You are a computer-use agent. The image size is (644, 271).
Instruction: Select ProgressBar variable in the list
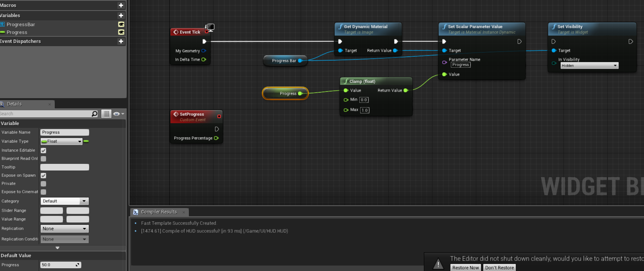21,24
